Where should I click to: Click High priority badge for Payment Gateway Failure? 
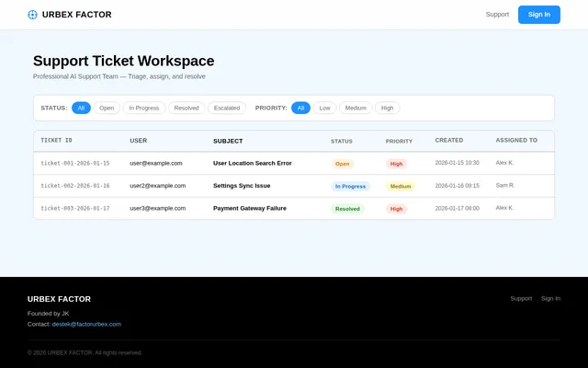[396, 209]
